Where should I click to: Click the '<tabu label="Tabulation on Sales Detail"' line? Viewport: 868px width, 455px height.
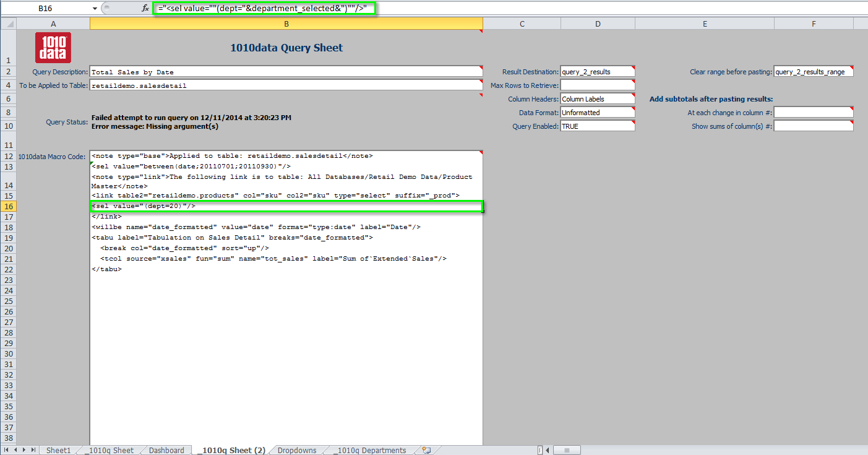(232, 238)
